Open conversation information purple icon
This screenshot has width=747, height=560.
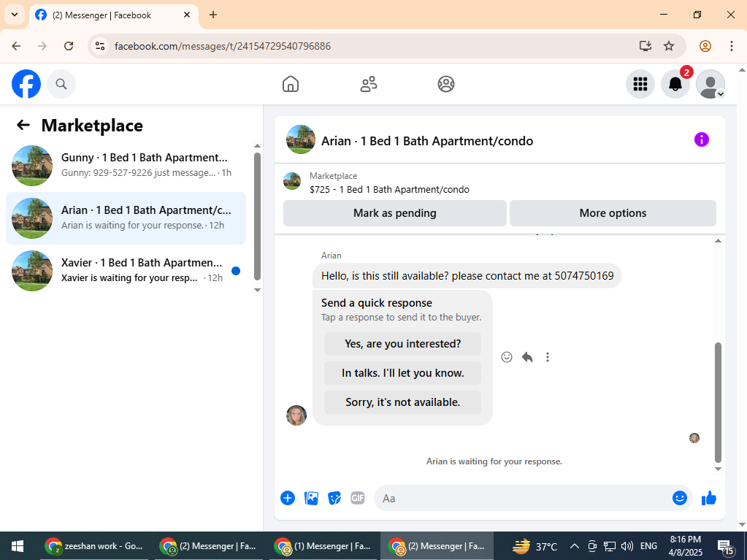701,139
